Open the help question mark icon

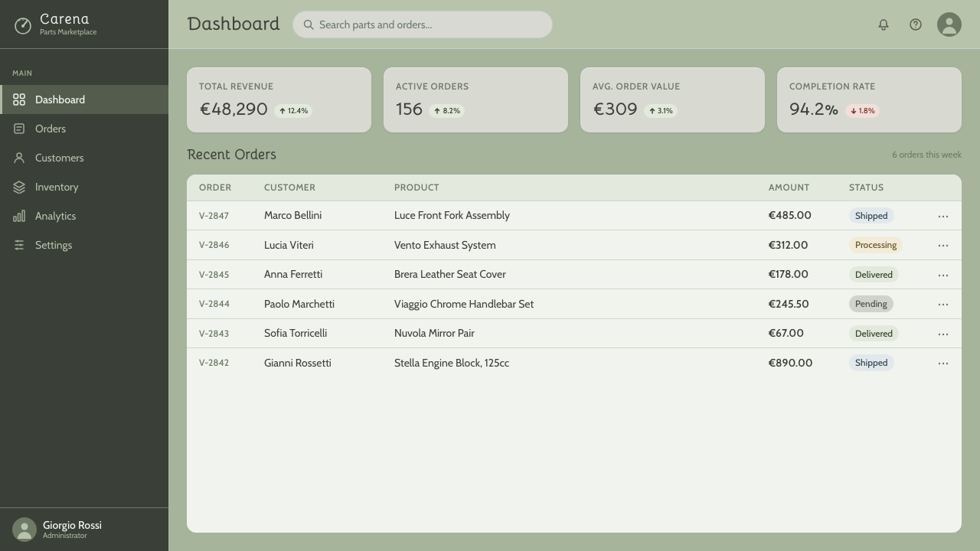point(916,24)
